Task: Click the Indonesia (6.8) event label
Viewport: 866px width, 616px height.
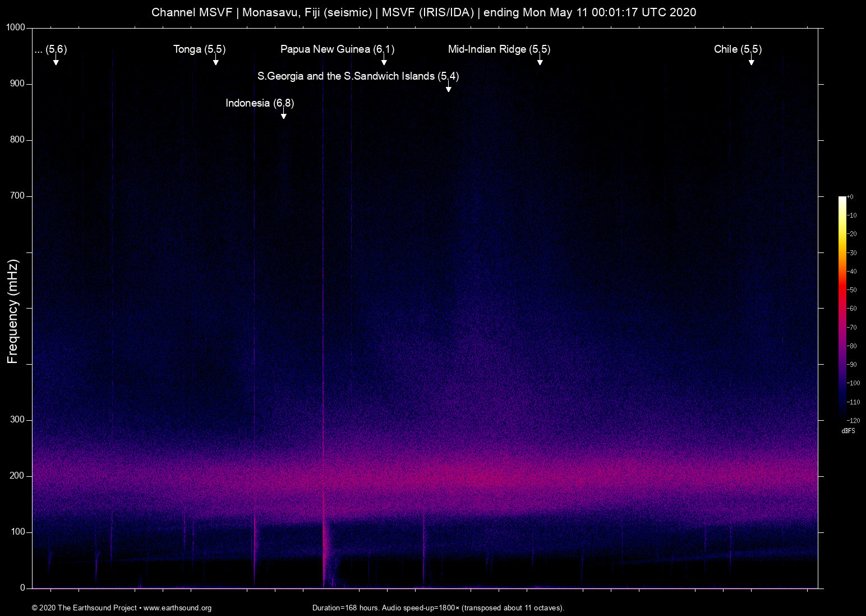Action: point(260,103)
